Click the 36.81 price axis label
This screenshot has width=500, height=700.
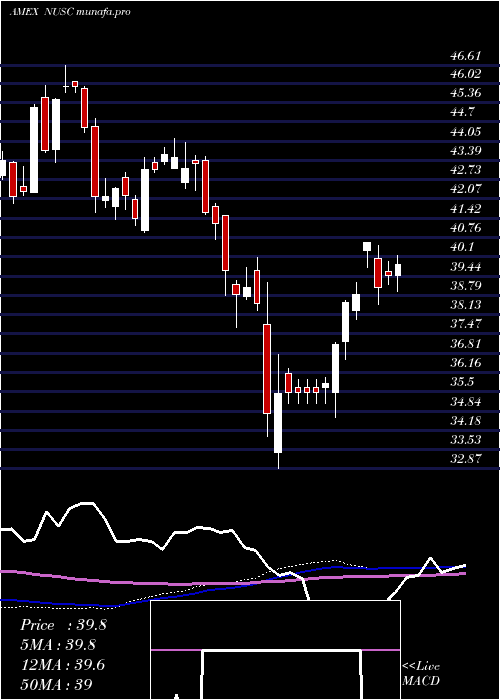466,343
